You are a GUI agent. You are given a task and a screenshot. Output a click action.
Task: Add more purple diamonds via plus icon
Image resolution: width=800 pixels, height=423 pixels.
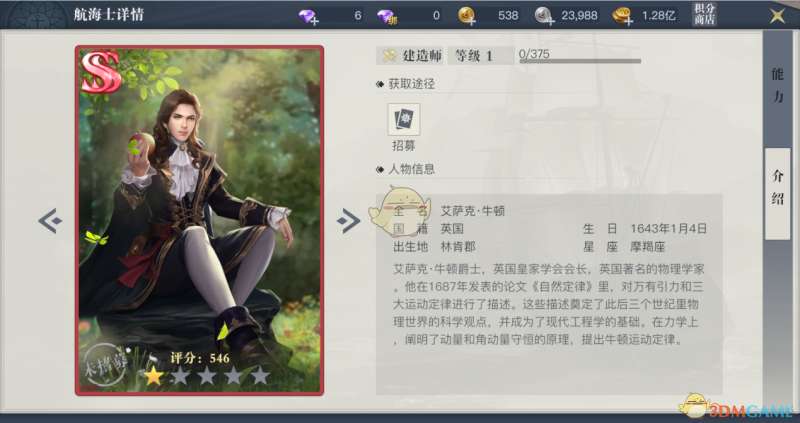pyautogui.click(x=309, y=16)
